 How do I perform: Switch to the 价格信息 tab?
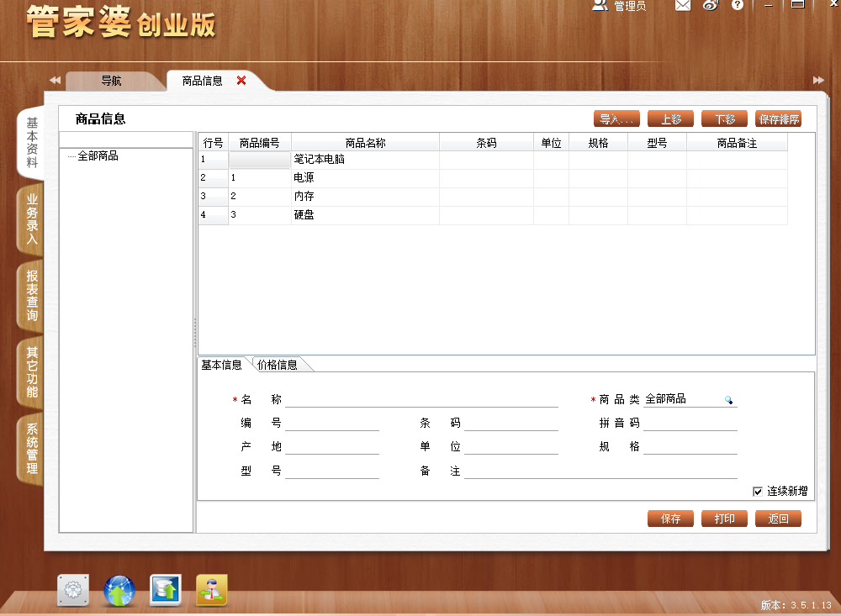click(278, 365)
